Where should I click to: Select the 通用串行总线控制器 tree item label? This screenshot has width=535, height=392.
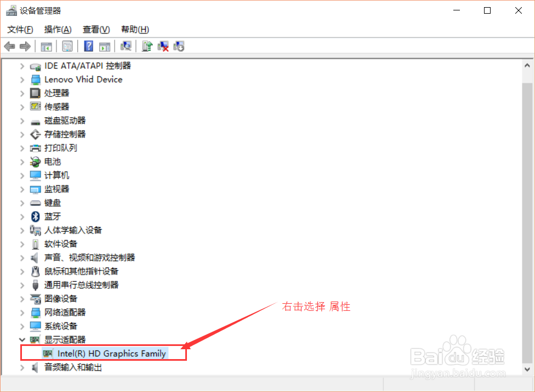[81, 285]
